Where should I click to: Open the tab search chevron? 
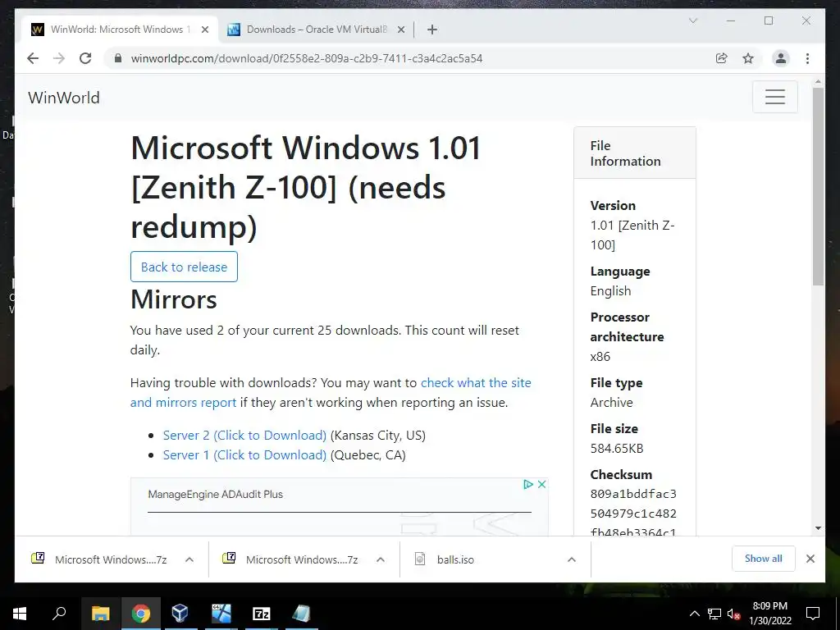(x=692, y=21)
